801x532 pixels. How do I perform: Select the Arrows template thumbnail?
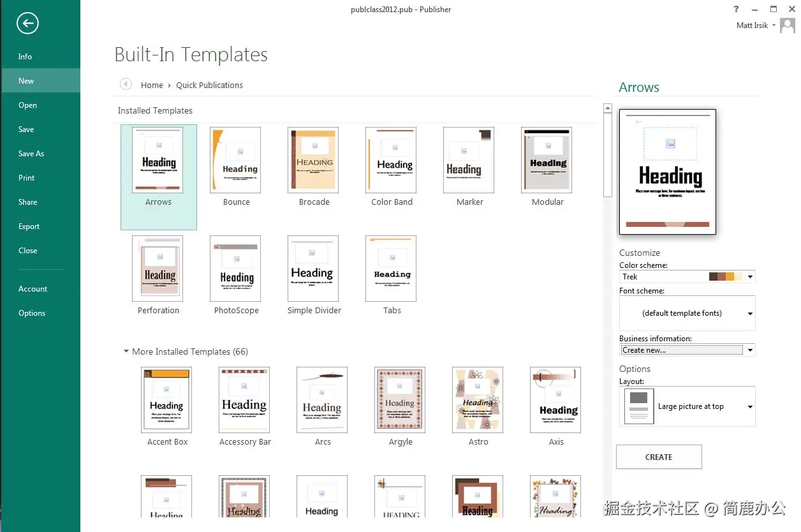(x=158, y=159)
